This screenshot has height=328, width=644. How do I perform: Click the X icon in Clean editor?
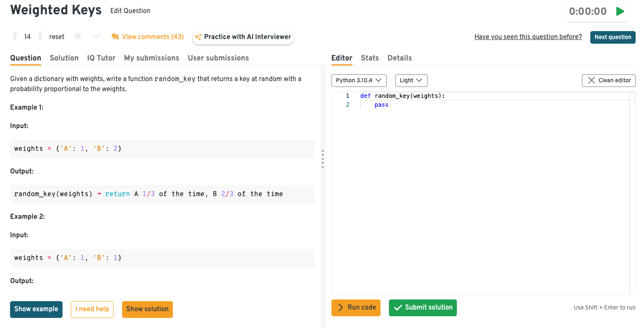point(591,80)
